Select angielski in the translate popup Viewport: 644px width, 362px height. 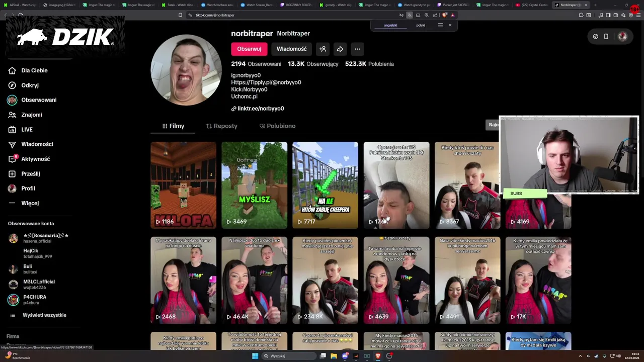[x=390, y=25]
